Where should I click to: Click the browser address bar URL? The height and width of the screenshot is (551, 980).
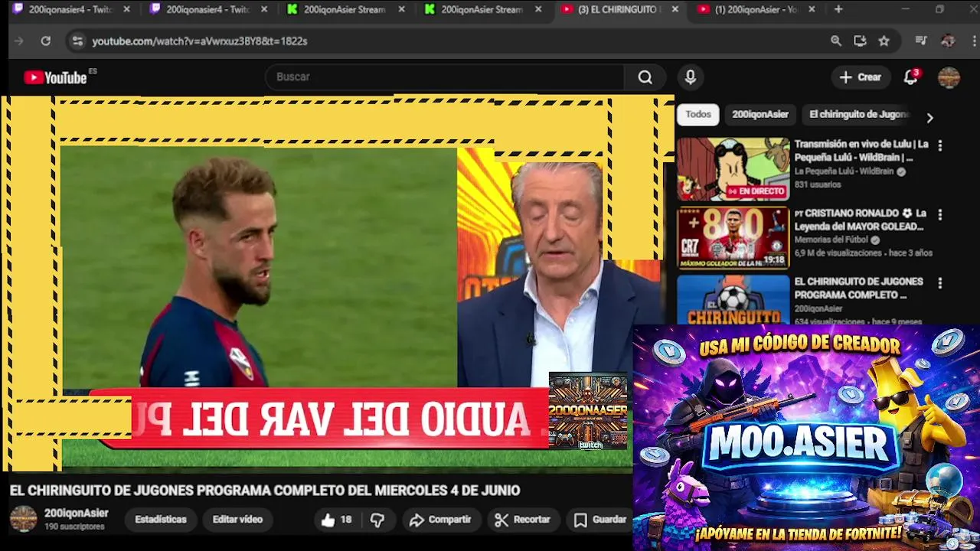(200, 41)
